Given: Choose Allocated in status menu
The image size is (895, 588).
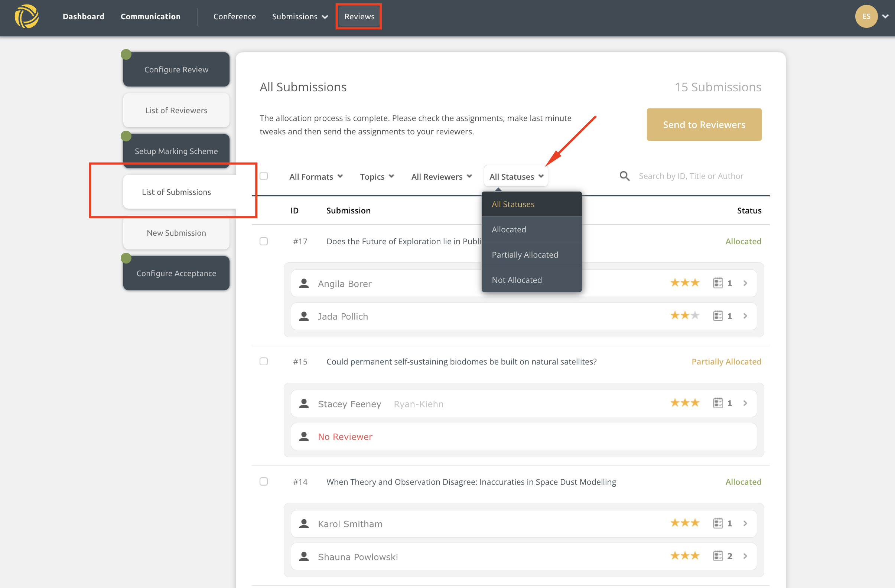Looking at the screenshot, I should coord(532,229).
